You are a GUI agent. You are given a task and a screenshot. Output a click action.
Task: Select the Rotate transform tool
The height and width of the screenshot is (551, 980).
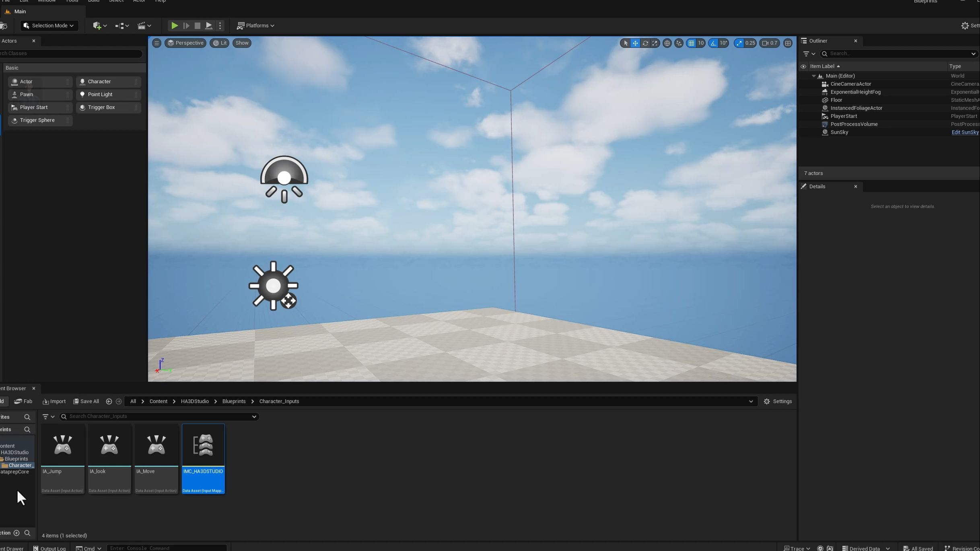tap(645, 43)
